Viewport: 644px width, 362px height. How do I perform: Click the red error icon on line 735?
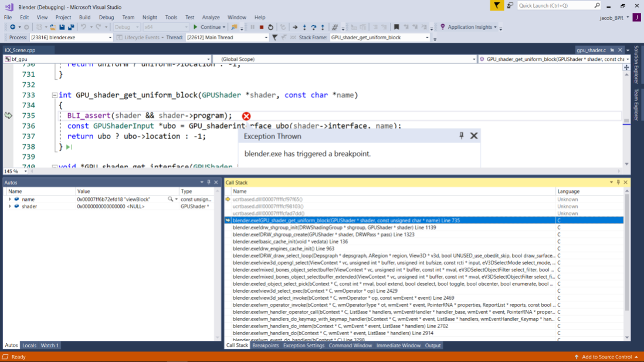coord(246,116)
